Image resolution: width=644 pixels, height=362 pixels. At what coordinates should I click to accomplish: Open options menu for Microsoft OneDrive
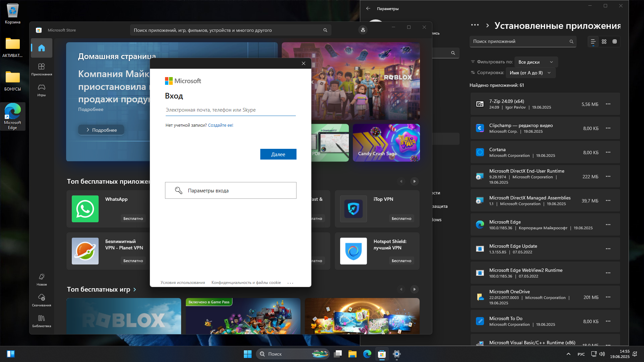click(x=608, y=297)
